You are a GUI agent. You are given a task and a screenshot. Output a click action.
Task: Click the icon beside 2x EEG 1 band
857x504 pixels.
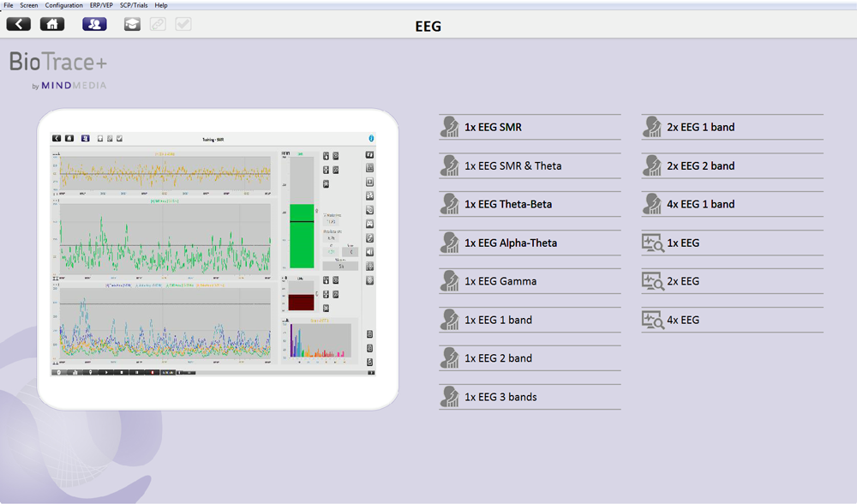point(652,127)
